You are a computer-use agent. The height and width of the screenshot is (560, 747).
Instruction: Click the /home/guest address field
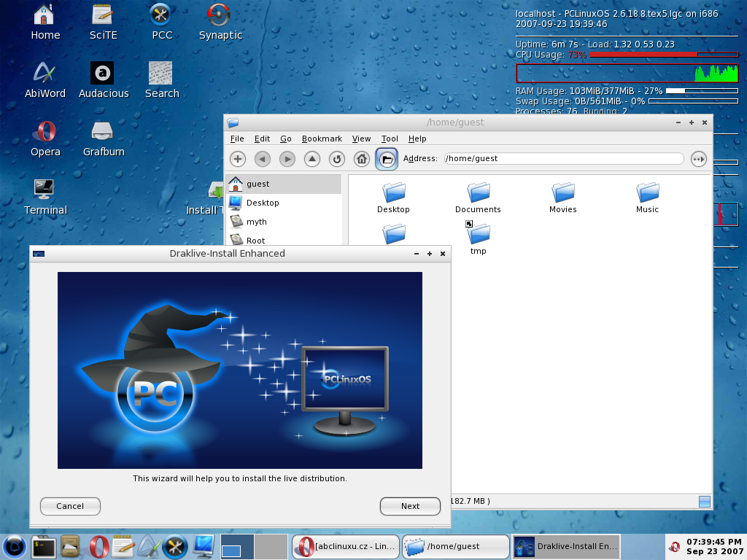coord(564,158)
